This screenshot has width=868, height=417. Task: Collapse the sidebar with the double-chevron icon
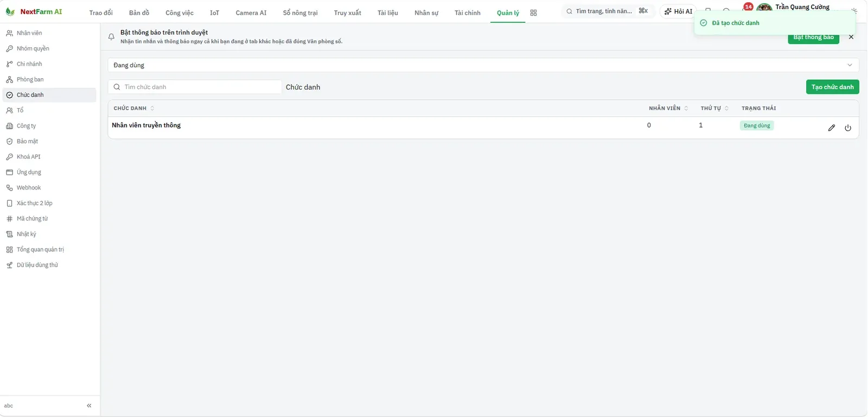tap(89, 406)
